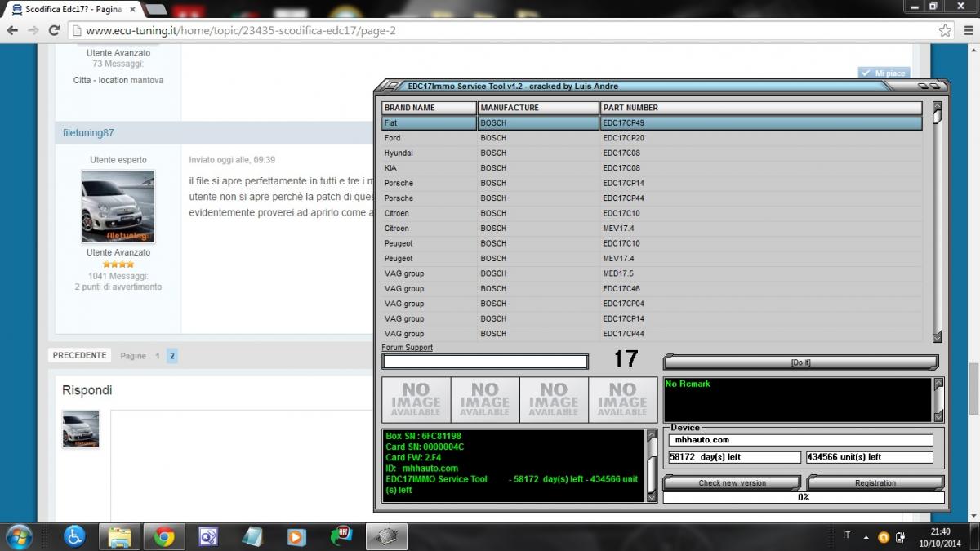The height and width of the screenshot is (551, 980).
Task: Select the VAG group EDC17CP04 row
Action: coord(652,304)
